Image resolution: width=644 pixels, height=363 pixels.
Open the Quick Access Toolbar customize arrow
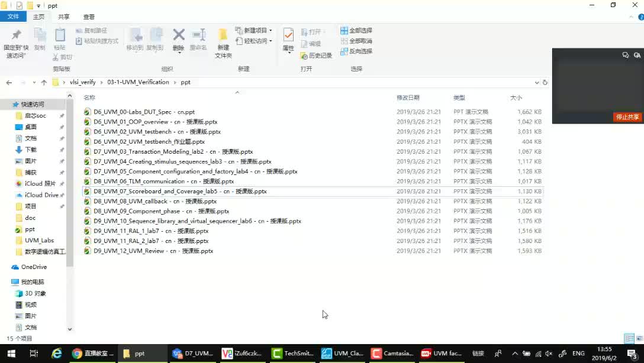coord(38,6)
